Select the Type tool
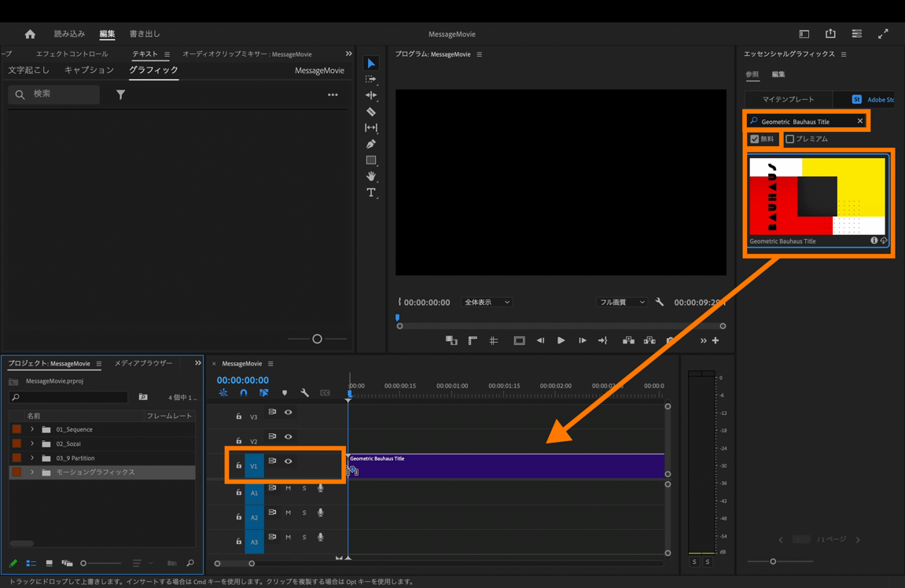 coord(371,193)
